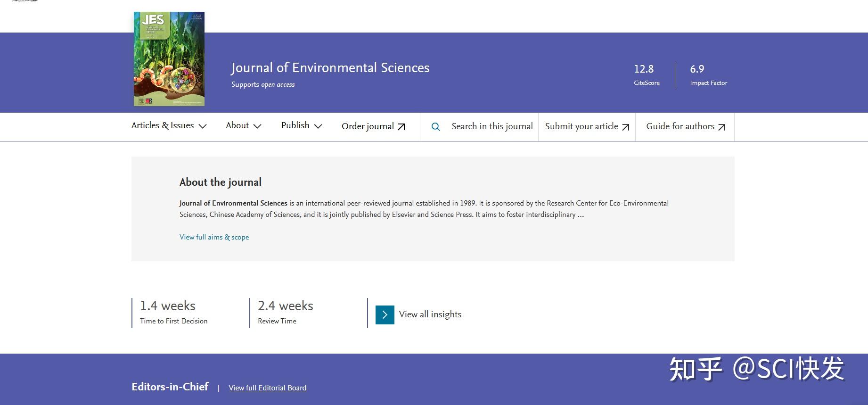Open the JES journal cover image
This screenshot has height=405, width=868.
click(x=169, y=59)
